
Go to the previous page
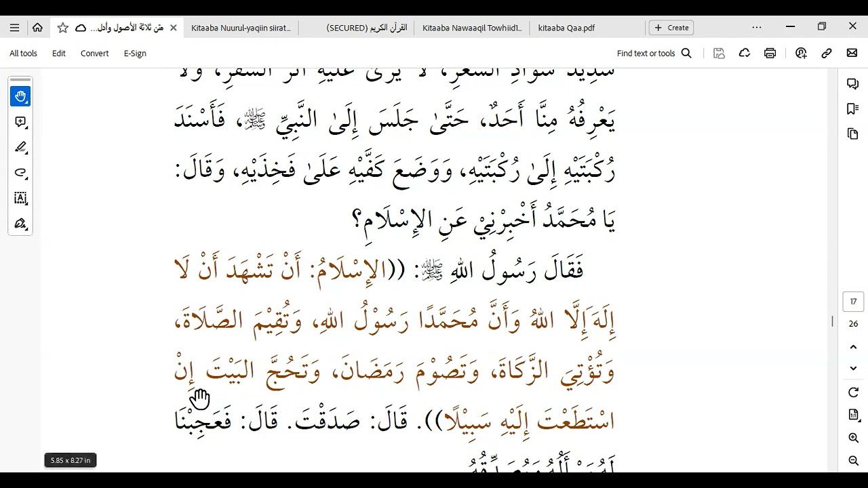[x=854, y=347]
